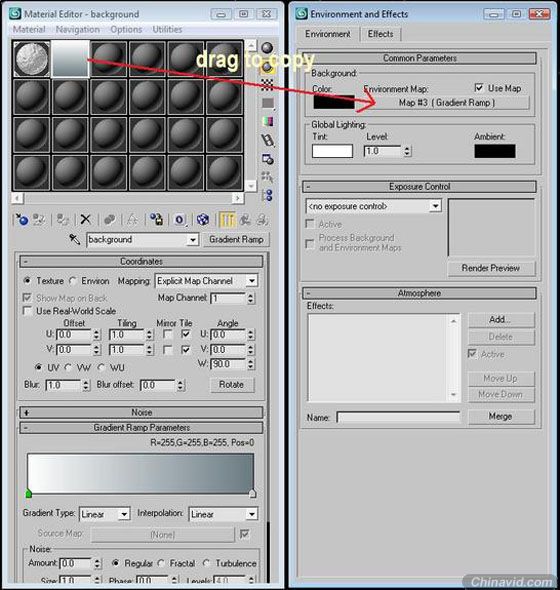560x590 pixels.
Task: Collapse the Gradient Ramp Parameters rollout
Action: pyautogui.click(x=141, y=428)
